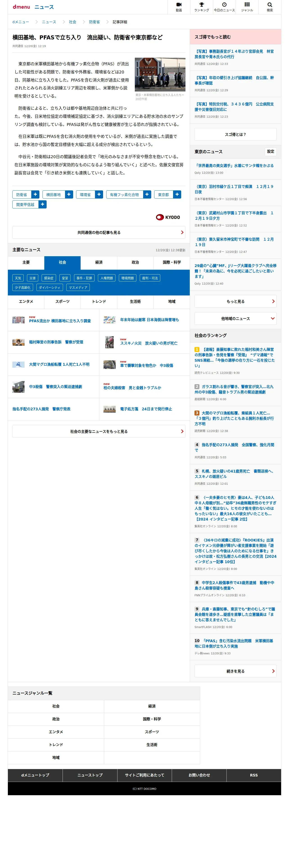The height and width of the screenshot is (868, 289).
Task: Follow the 有機フッ素化合物 tag plus icon
Action: tap(147, 194)
